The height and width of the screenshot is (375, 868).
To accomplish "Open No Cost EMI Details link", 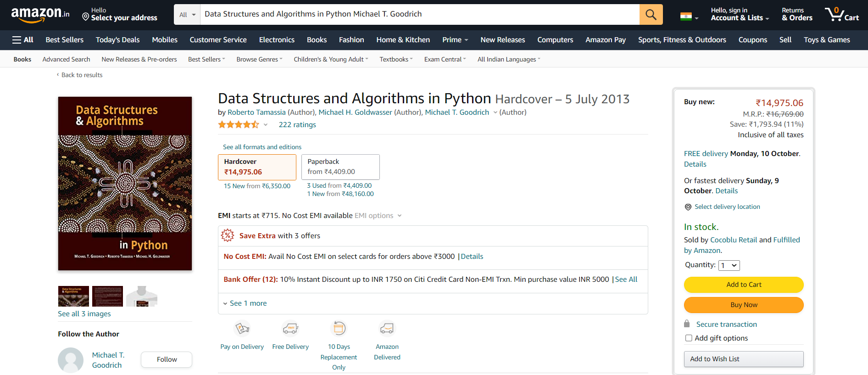I will (x=472, y=257).
